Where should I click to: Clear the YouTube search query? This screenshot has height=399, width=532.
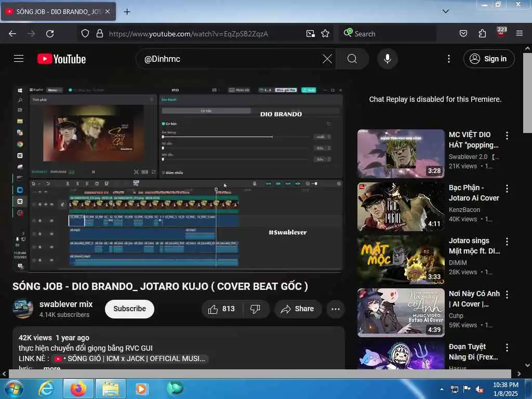[327, 59]
